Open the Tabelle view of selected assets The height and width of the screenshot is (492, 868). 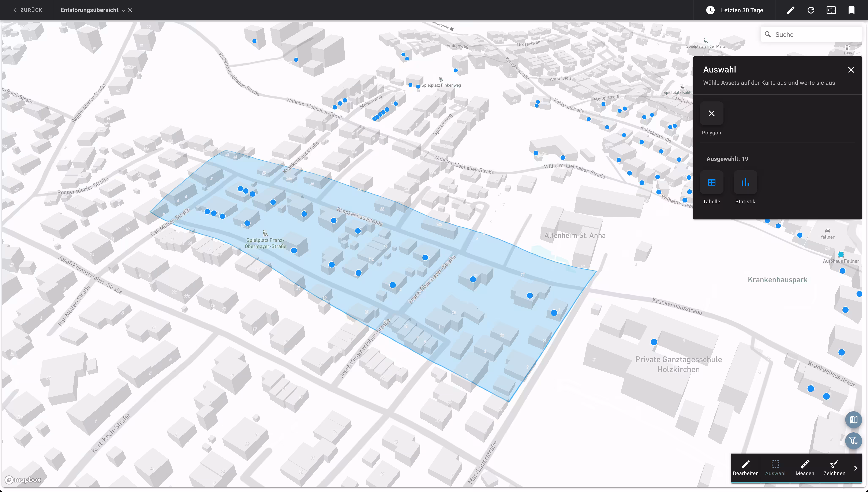pyautogui.click(x=711, y=182)
